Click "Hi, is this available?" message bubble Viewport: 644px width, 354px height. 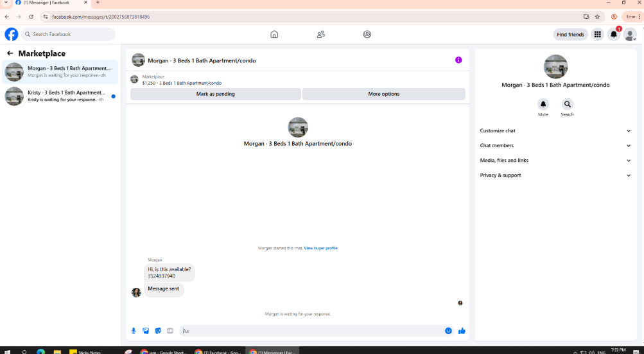[170, 272]
